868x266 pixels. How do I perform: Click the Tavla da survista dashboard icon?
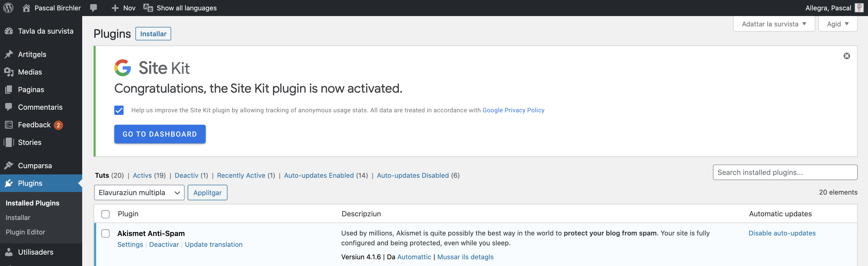(x=9, y=31)
